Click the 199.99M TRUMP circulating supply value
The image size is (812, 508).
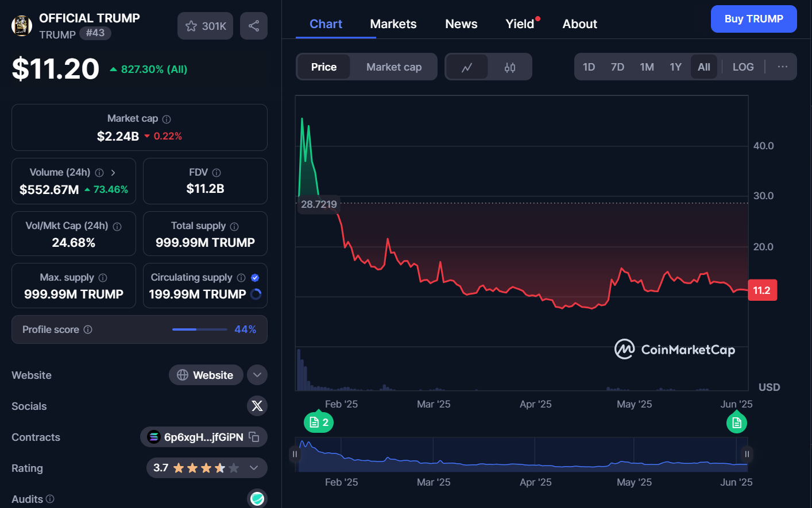[198, 294]
